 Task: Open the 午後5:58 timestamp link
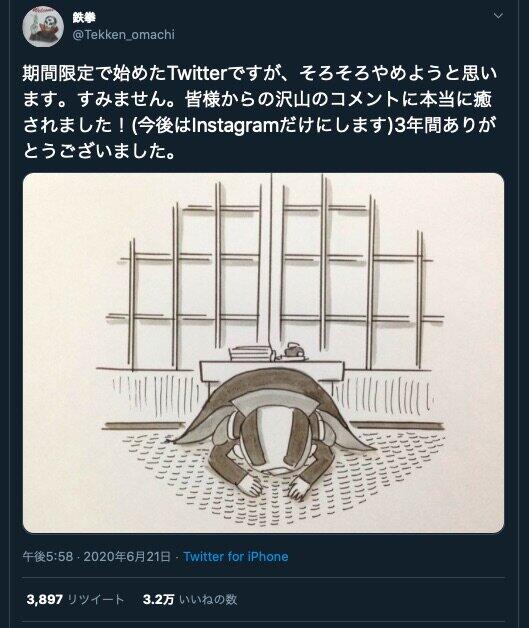point(48,556)
